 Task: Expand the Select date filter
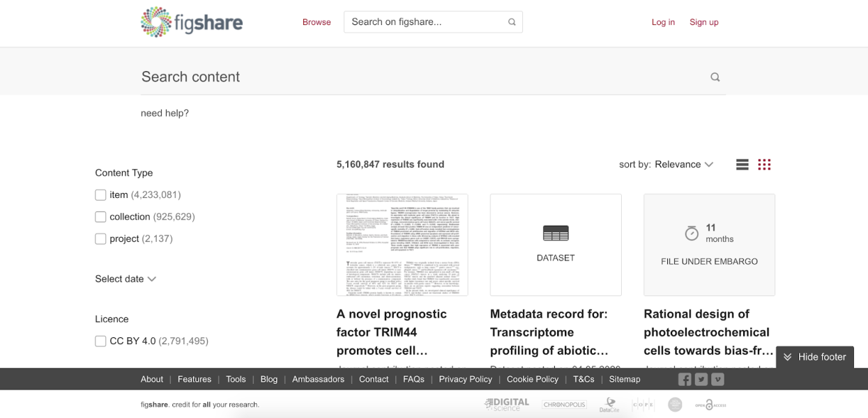[125, 279]
